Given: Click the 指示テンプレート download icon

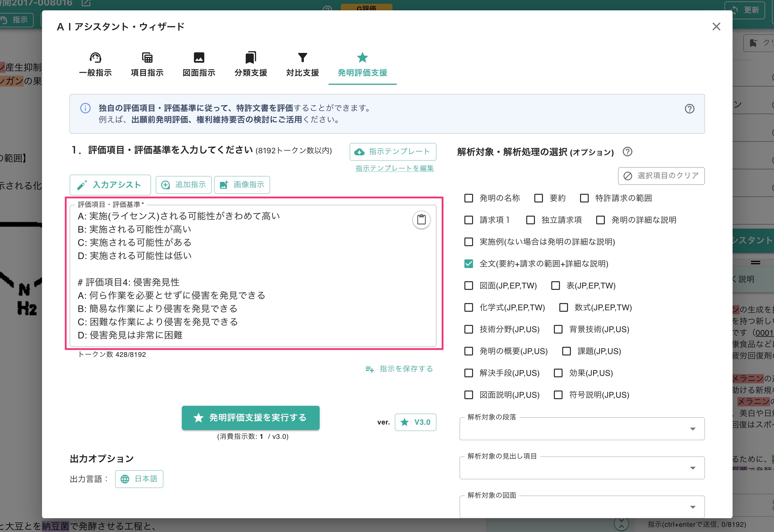Looking at the screenshot, I should click(x=359, y=152).
